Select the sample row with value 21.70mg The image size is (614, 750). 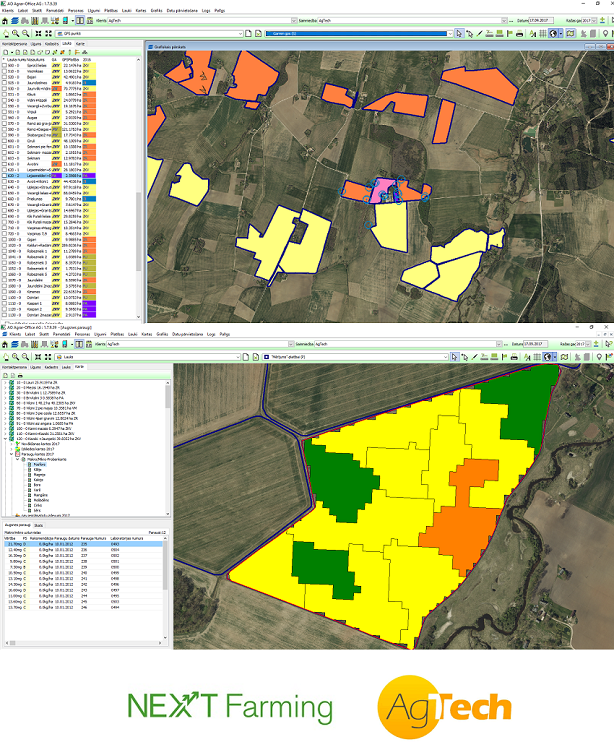click(85, 544)
